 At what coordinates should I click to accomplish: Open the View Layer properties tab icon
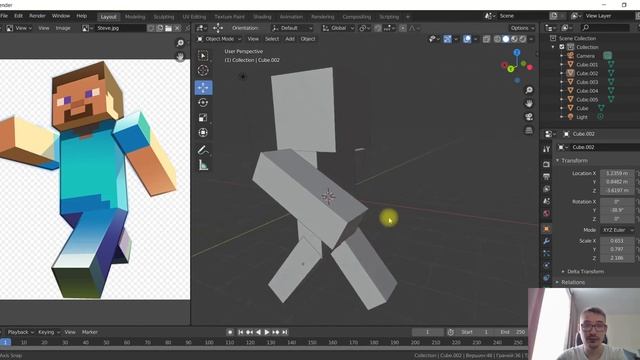coord(547,189)
